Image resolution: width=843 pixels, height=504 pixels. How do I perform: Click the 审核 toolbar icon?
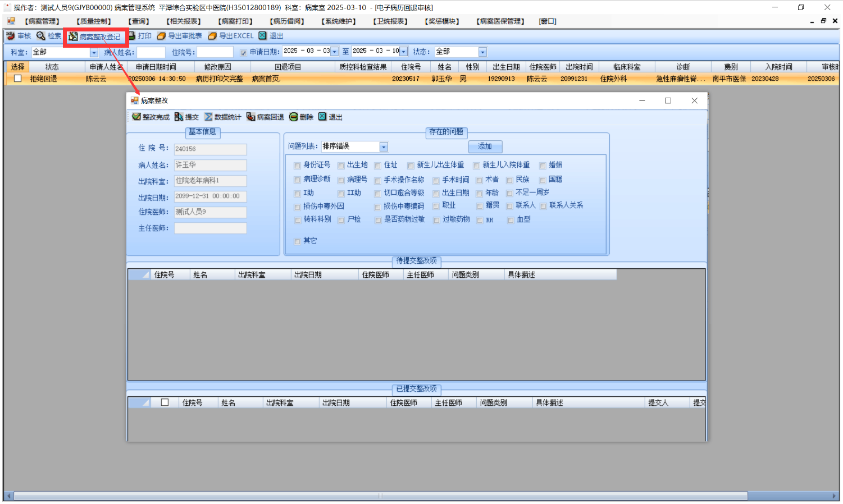(10, 36)
